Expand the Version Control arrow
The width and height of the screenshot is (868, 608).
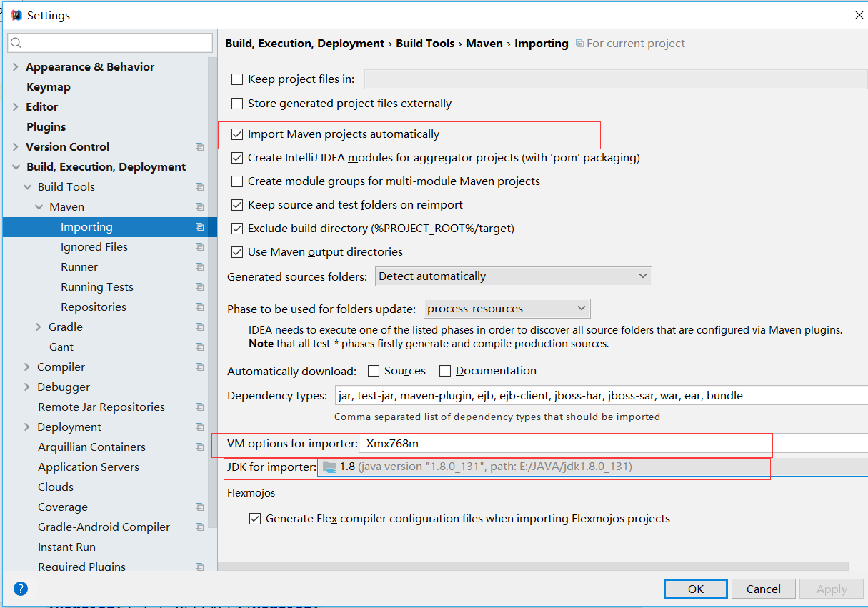[x=16, y=146]
